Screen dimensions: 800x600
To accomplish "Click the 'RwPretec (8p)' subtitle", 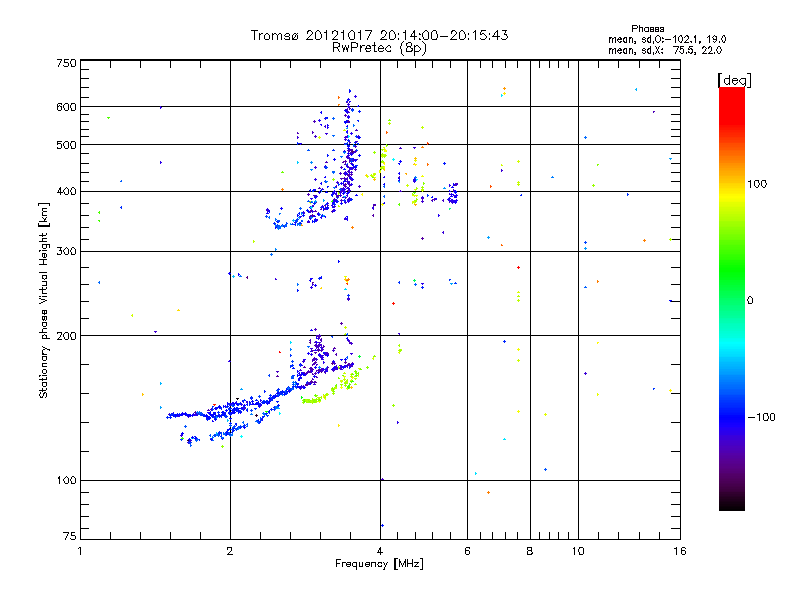I will click(379, 48).
